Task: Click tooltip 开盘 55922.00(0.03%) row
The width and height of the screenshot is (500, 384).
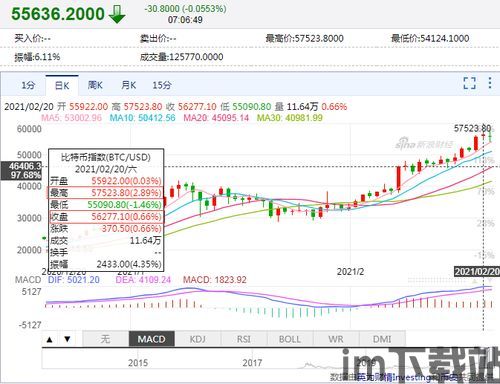Action: click(106, 181)
